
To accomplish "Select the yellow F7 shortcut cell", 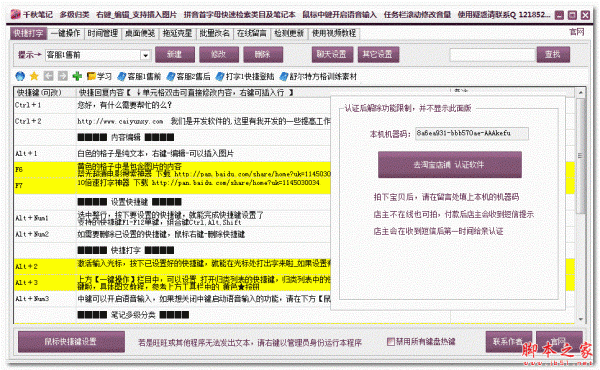I will (45, 186).
